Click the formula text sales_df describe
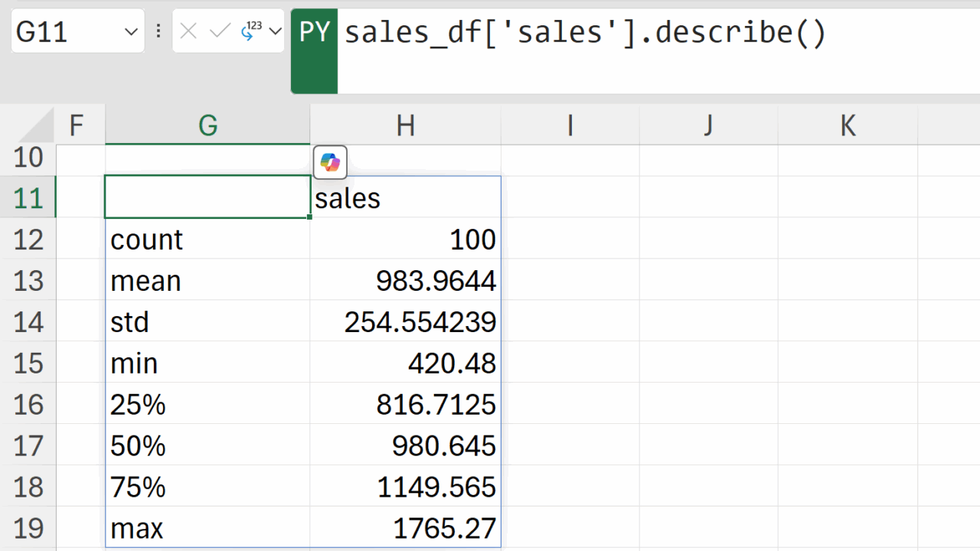 point(585,33)
